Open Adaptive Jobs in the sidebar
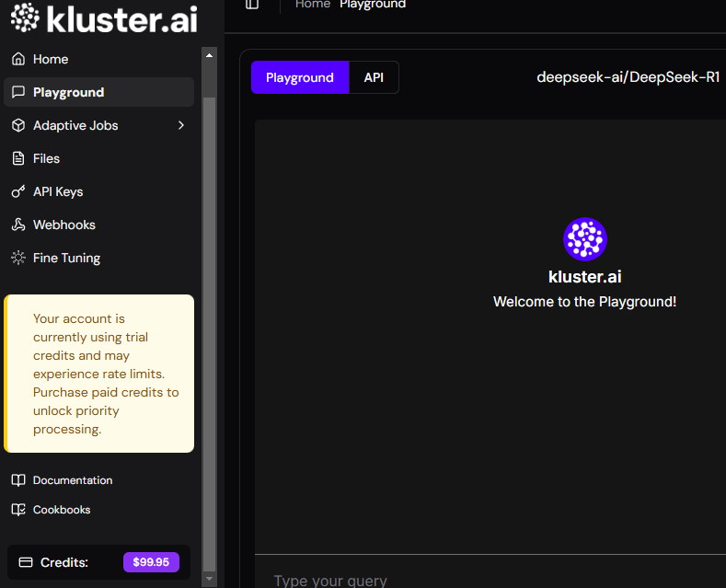The width and height of the screenshot is (726, 588). pos(98,125)
